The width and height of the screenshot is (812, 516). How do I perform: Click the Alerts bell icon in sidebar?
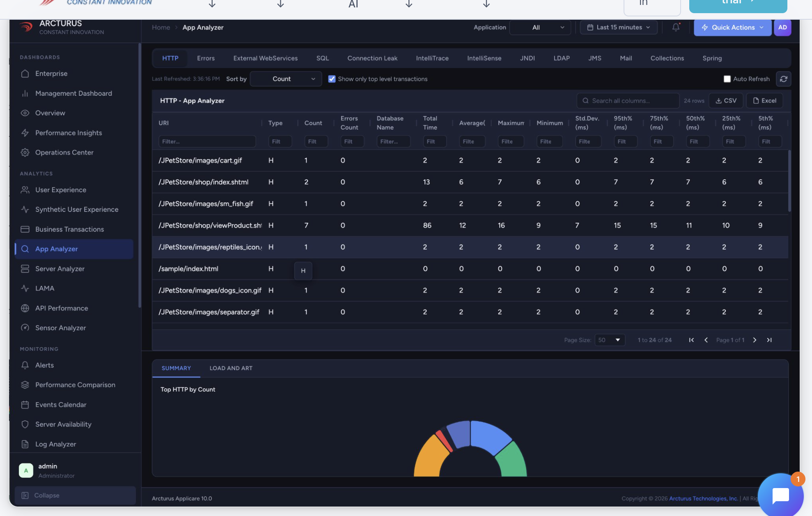tap(25, 365)
